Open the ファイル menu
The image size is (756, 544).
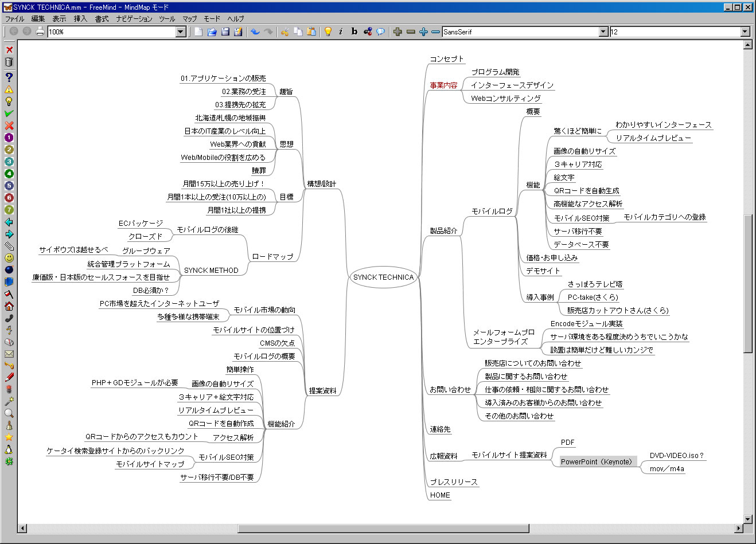15,19
